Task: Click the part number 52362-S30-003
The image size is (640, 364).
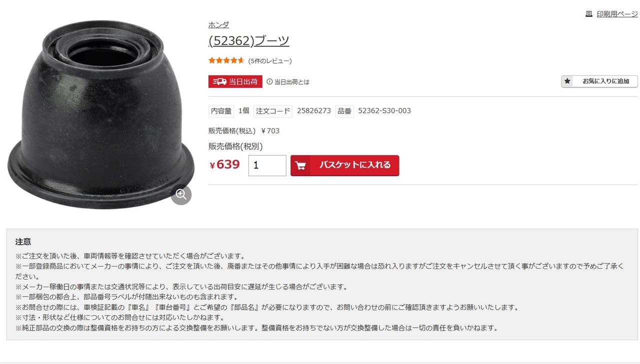Action: pos(384,111)
